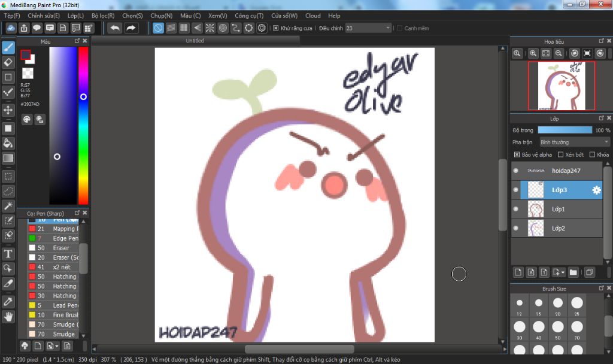Toggle Bảo vệ alpha checkbox
This screenshot has width=613, height=364.
pyautogui.click(x=517, y=154)
